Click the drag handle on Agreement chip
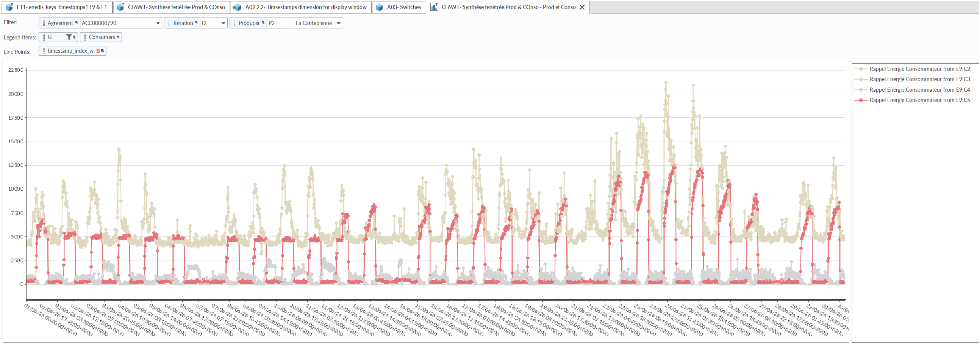 44,23
